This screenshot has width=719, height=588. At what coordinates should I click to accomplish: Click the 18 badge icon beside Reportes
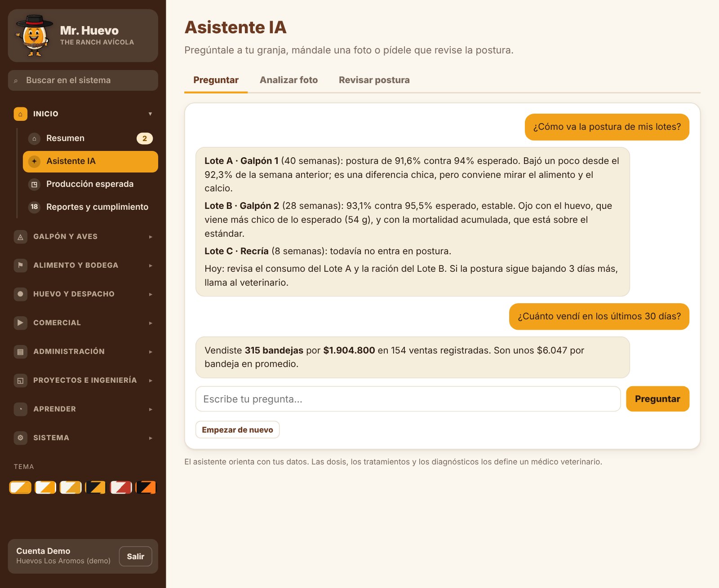coord(35,207)
